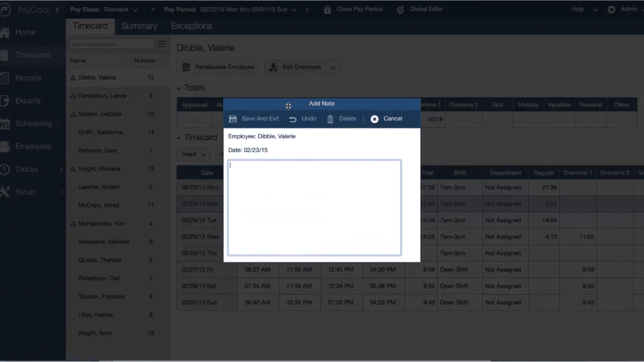The width and height of the screenshot is (644, 362).
Task: Open the Exceptions tab
Action: pos(191,26)
